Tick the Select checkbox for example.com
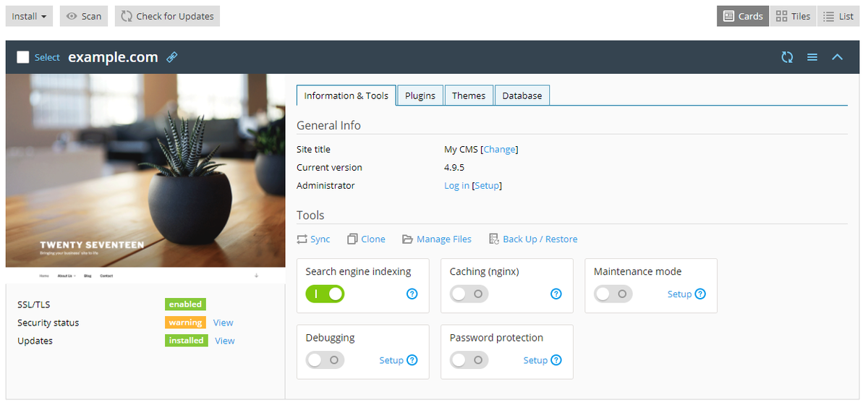 [23, 57]
